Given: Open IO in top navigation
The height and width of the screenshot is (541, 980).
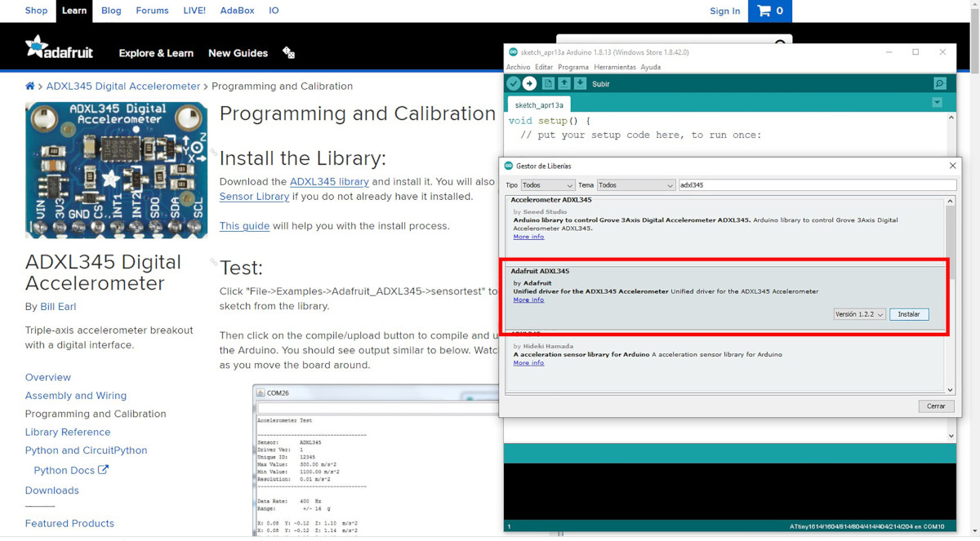Looking at the screenshot, I should tap(274, 11).
